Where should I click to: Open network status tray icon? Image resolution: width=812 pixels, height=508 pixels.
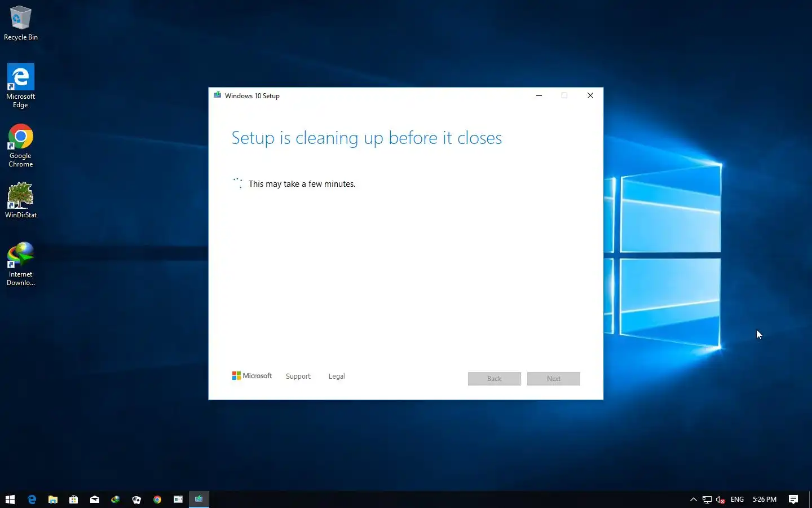(707, 500)
